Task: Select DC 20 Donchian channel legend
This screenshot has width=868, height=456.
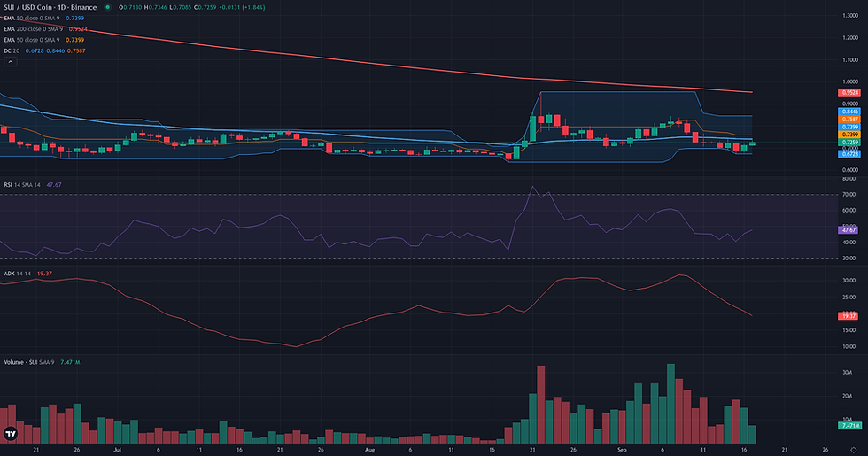Action: [x=44, y=51]
